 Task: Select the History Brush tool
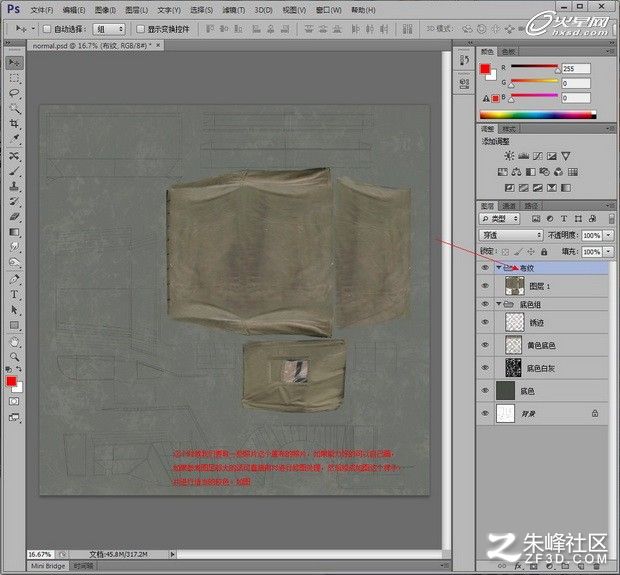(14, 201)
